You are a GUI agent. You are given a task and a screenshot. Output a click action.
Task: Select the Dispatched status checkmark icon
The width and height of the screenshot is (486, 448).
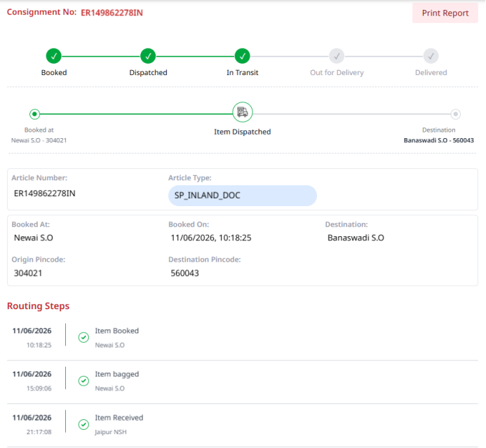coord(148,56)
